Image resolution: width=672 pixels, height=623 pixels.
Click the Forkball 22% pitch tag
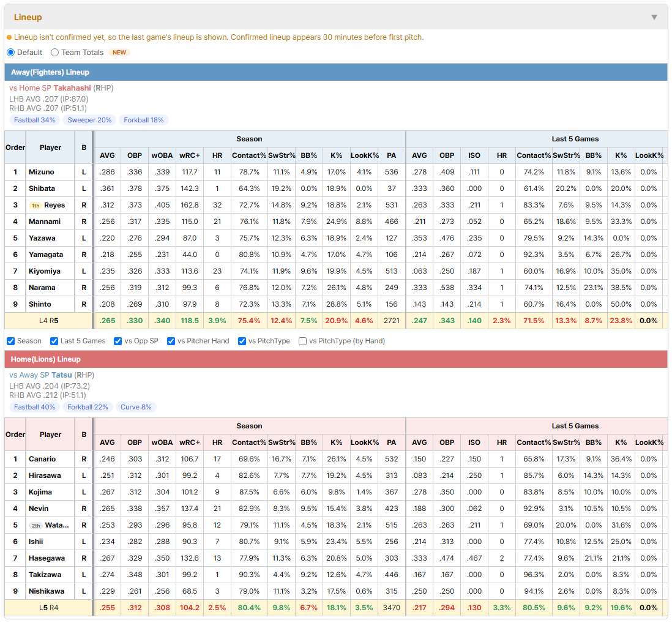click(88, 407)
